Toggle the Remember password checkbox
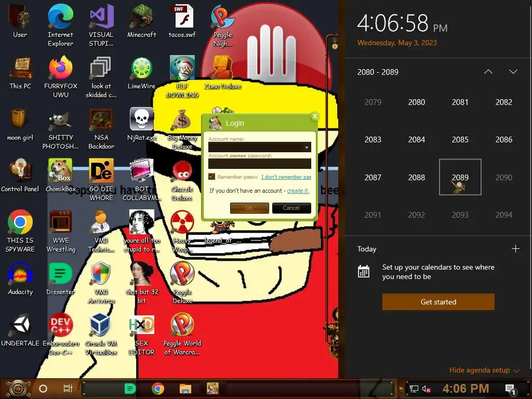 [x=212, y=177]
